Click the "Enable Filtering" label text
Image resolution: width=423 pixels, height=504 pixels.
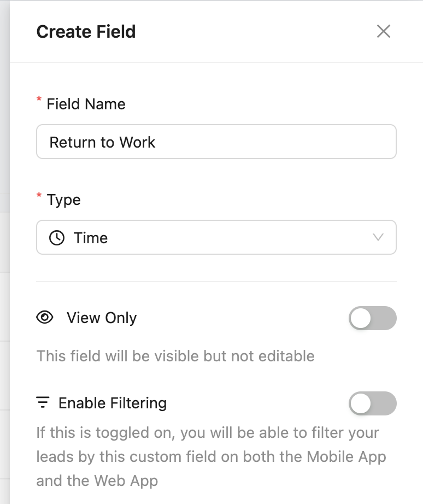(x=113, y=403)
